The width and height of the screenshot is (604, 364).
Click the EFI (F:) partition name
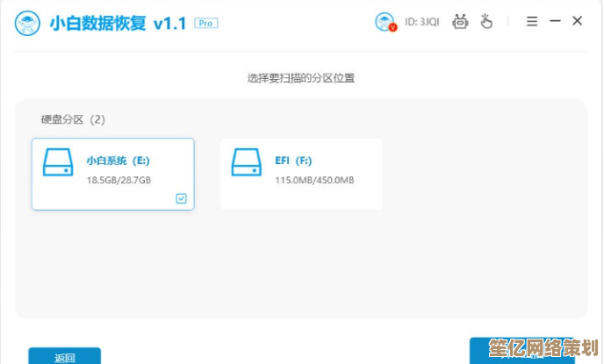[x=293, y=161]
